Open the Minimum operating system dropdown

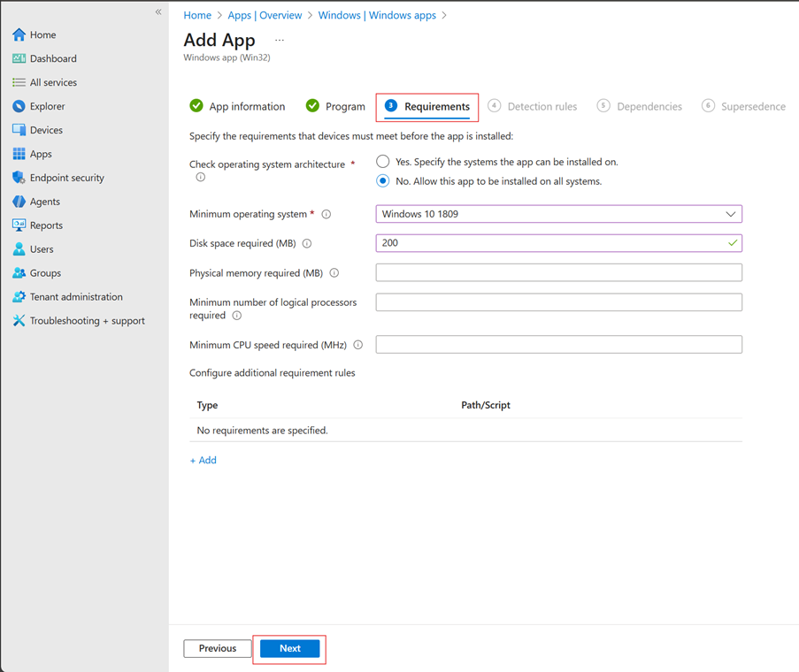pos(731,214)
